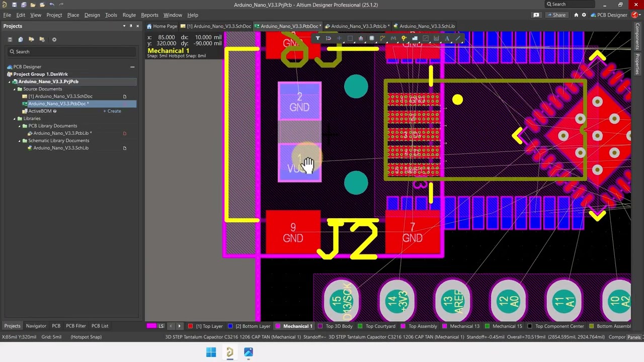Click the compile icon in the Projects panel toolbar
The width and height of the screenshot is (644, 362).
tap(21, 39)
